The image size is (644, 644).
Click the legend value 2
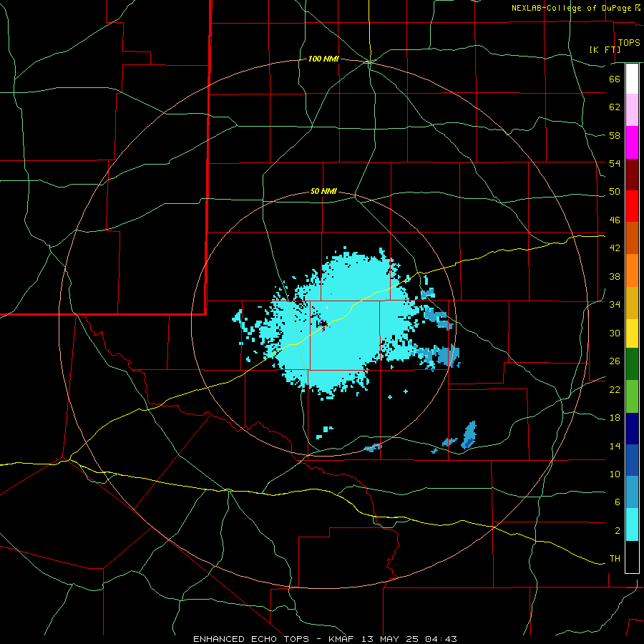[618, 531]
